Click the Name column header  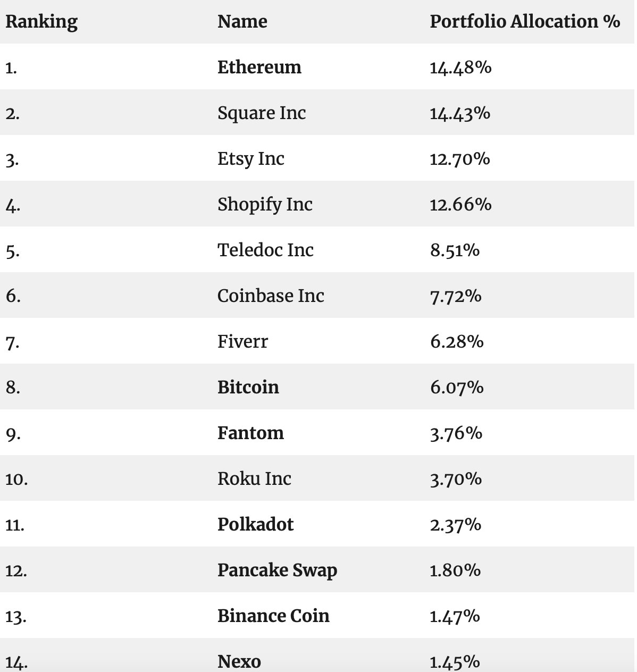242,21
